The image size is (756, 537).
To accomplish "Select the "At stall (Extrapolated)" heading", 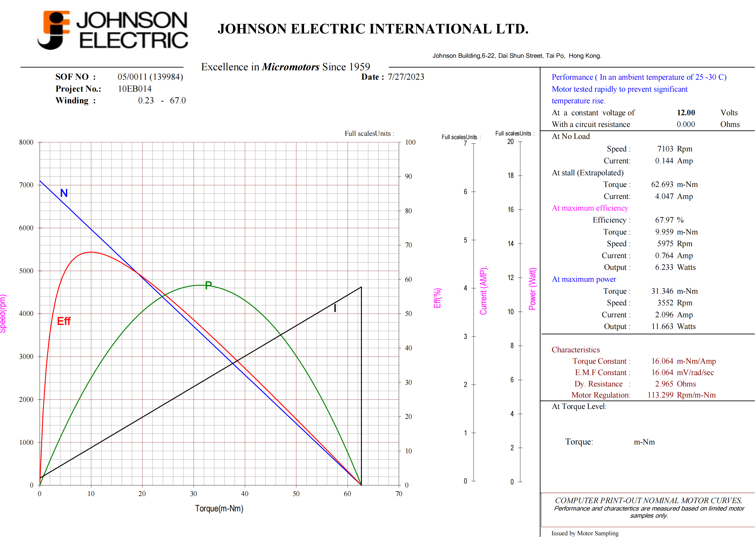I will click(588, 173).
